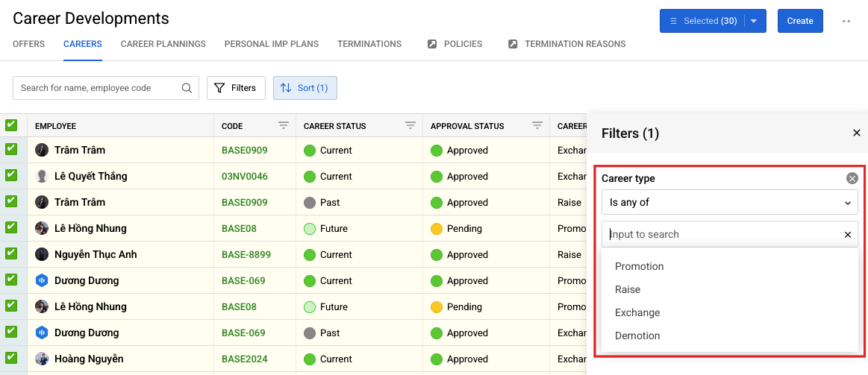Click Hoàng Nguyễn's avatar

coord(42,359)
